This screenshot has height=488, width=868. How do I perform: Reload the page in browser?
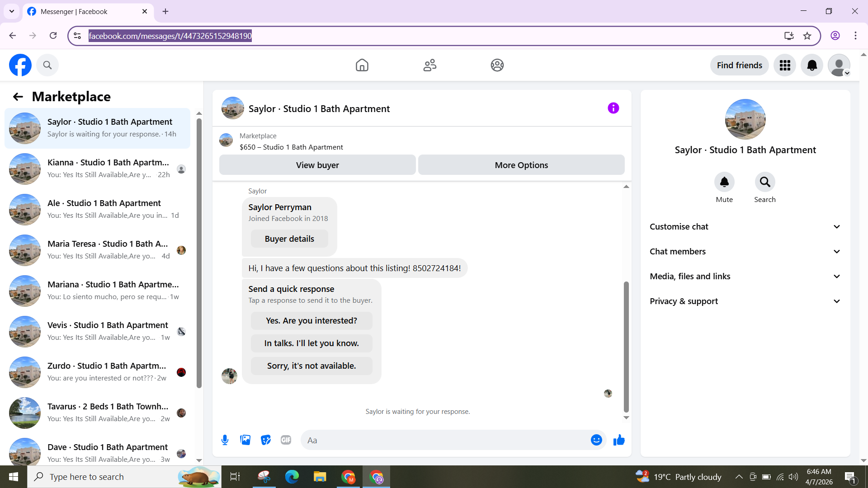(53, 36)
